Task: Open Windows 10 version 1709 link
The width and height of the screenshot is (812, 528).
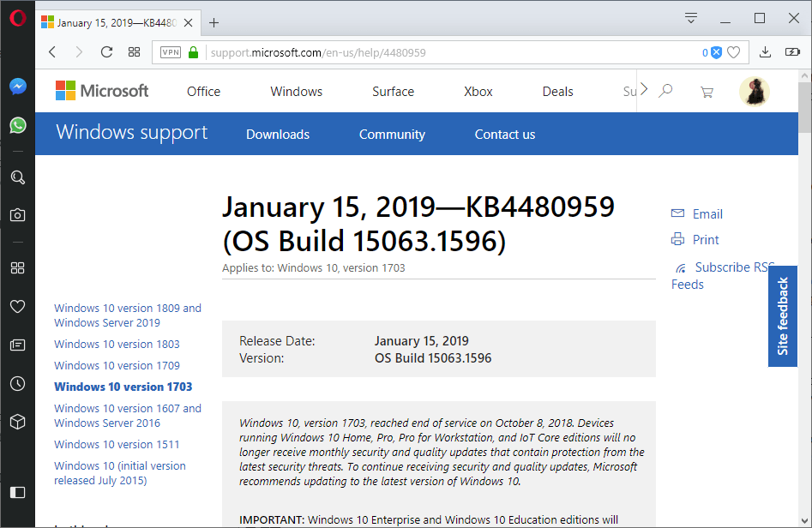Action: [x=117, y=365]
